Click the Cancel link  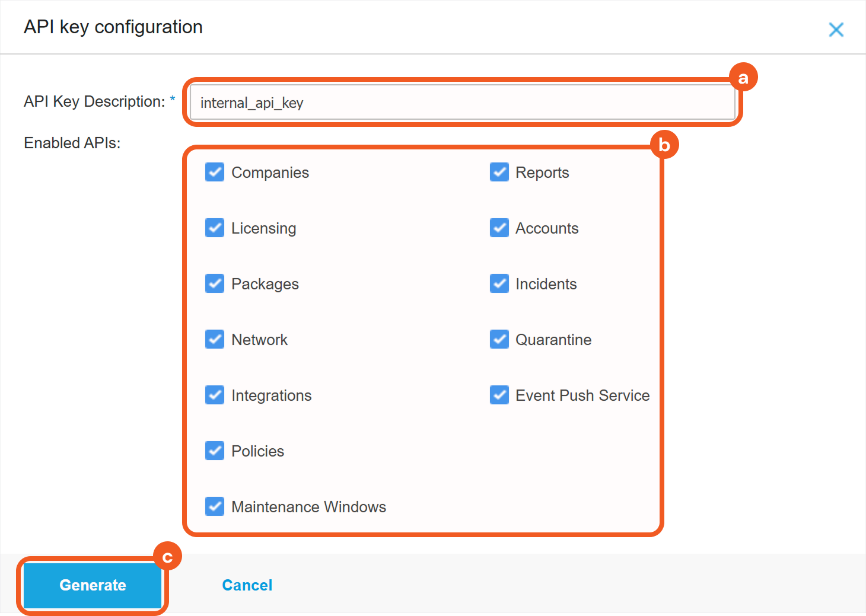click(x=247, y=585)
